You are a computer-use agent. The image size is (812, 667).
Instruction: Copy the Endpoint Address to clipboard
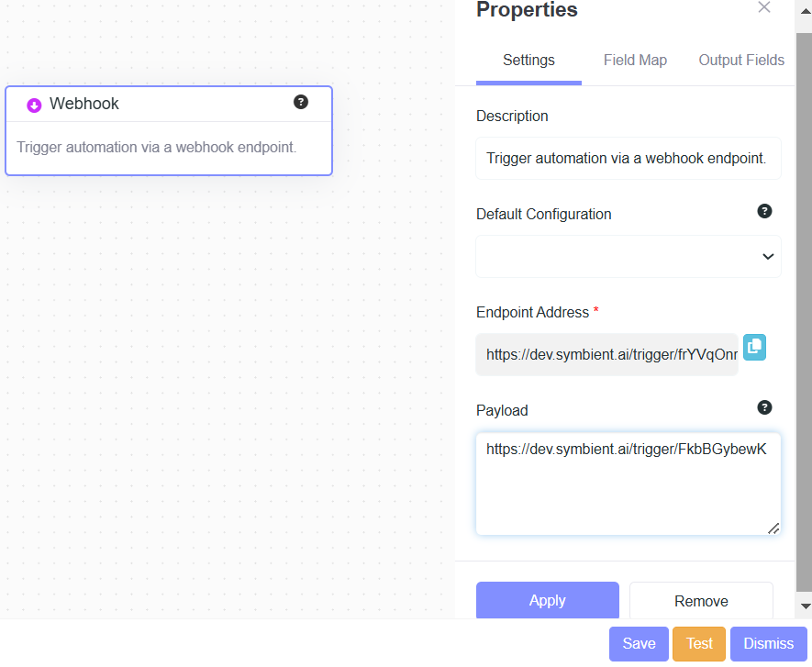click(754, 347)
